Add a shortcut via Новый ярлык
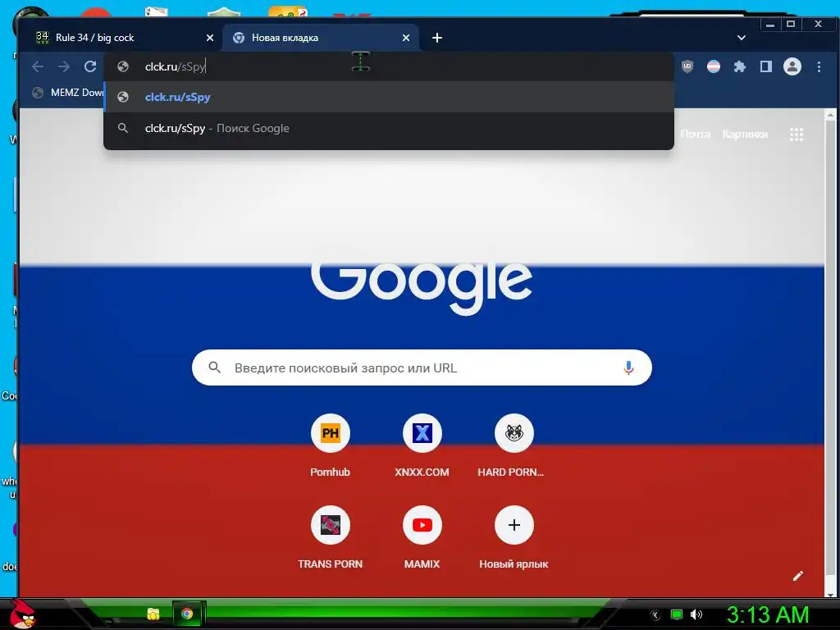Viewport: 840px width, 630px height. coord(514,536)
